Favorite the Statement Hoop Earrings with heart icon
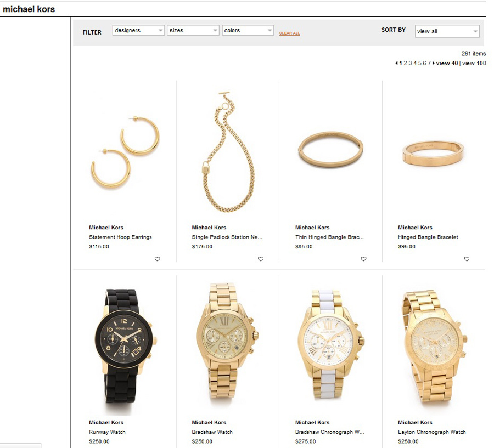 click(157, 259)
